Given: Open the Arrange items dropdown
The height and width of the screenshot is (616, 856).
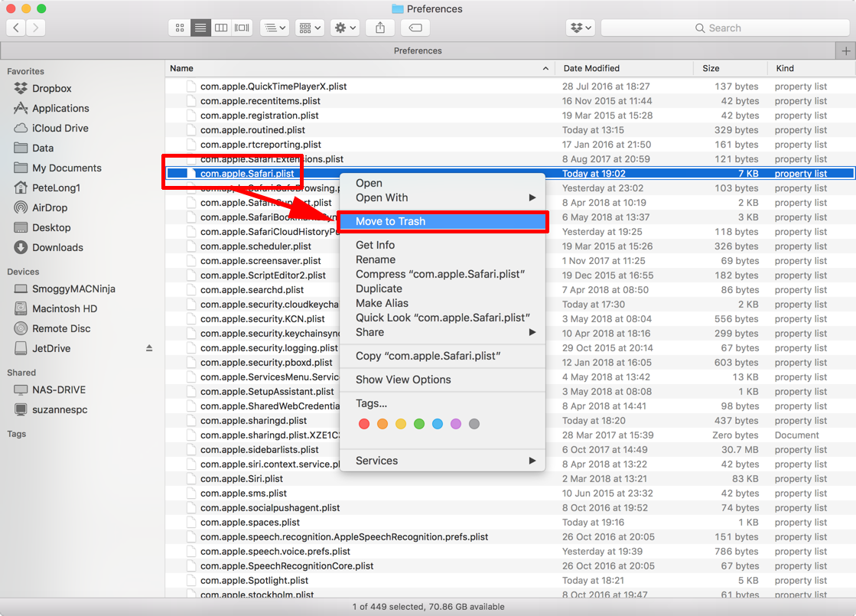Looking at the screenshot, I should [275, 28].
